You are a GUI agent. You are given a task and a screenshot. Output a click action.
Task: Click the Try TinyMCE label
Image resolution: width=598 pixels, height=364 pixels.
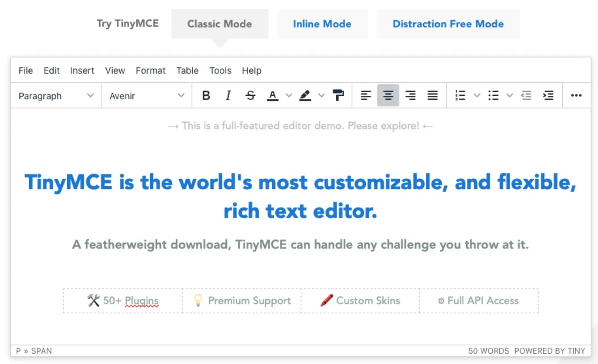128,23
